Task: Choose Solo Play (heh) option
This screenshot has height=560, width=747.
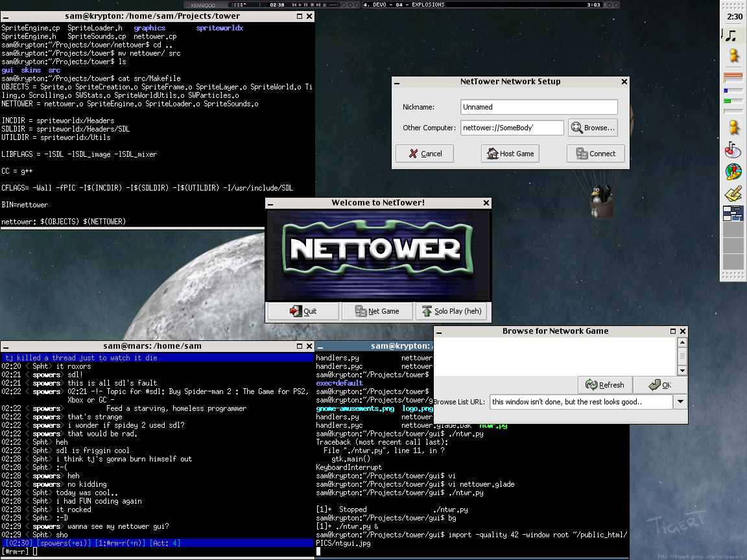Action: pos(451,311)
